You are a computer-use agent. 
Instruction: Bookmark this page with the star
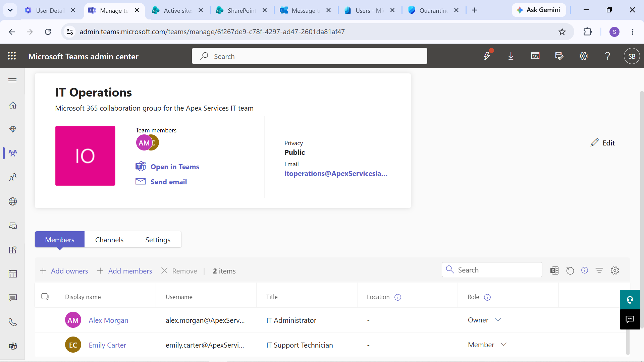[562, 32]
